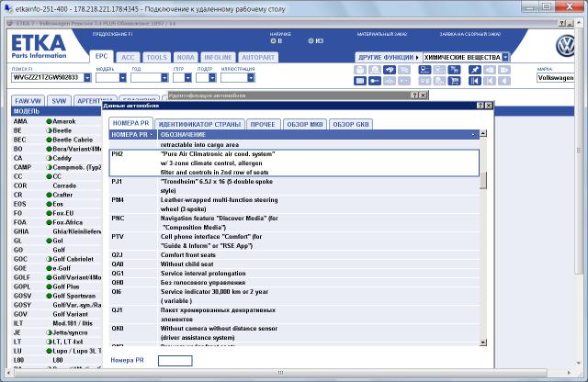Switch to the ACC tab

(x=128, y=57)
